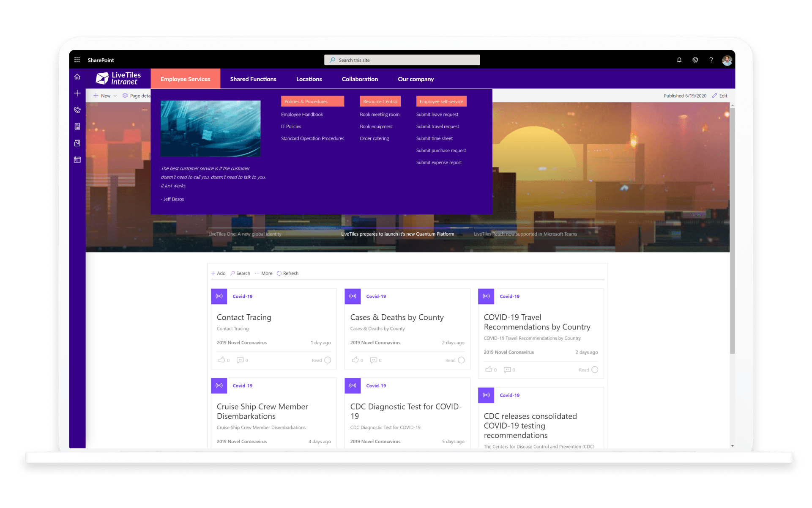The height and width of the screenshot is (508, 812).
Task: Click Submit expense report link
Action: point(439,162)
